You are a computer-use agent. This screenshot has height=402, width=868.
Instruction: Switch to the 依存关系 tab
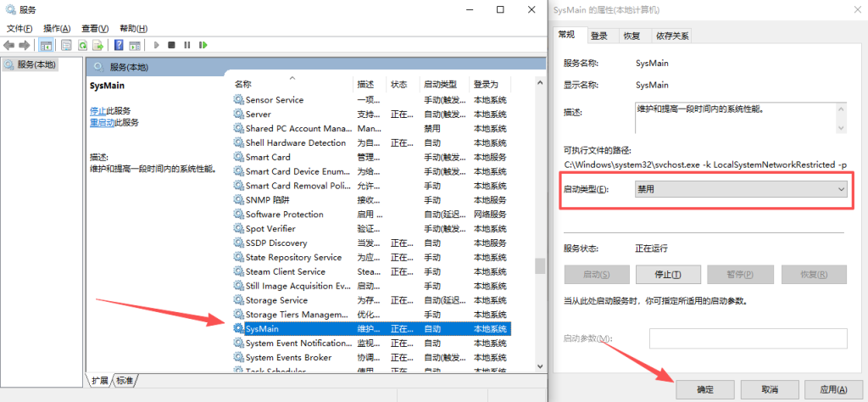tap(672, 36)
